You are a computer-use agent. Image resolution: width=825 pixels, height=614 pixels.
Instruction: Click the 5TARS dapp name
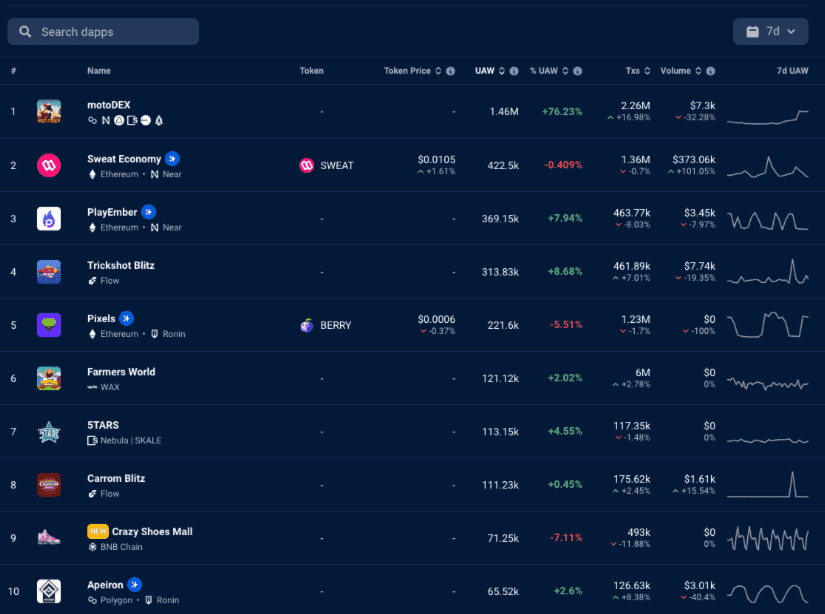103,425
